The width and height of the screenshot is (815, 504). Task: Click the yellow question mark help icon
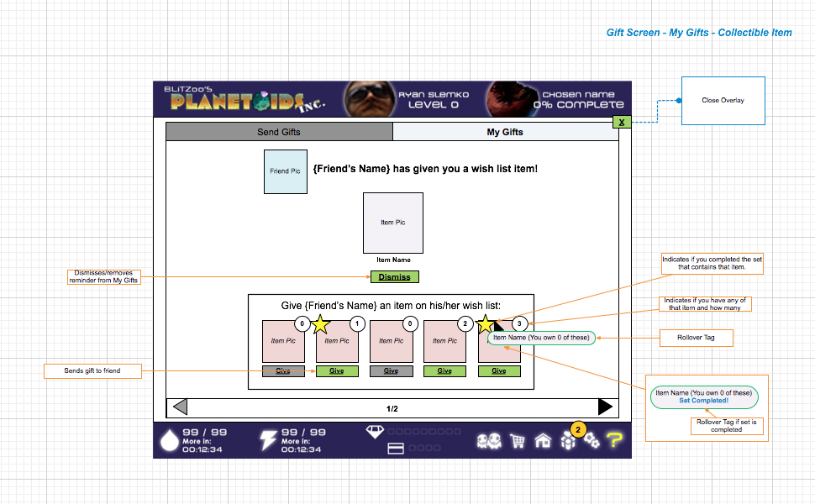click(614, 441)
